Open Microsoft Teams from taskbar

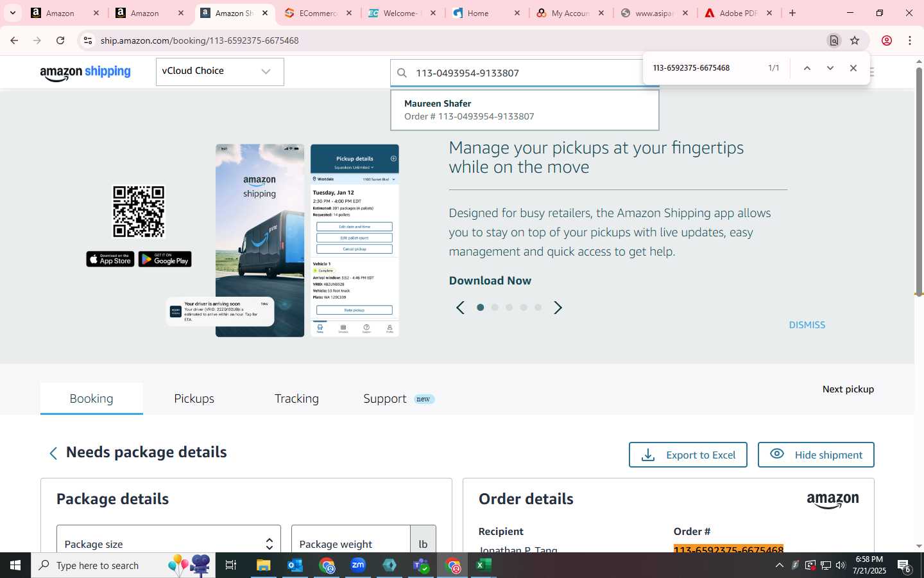pos(421,565)
